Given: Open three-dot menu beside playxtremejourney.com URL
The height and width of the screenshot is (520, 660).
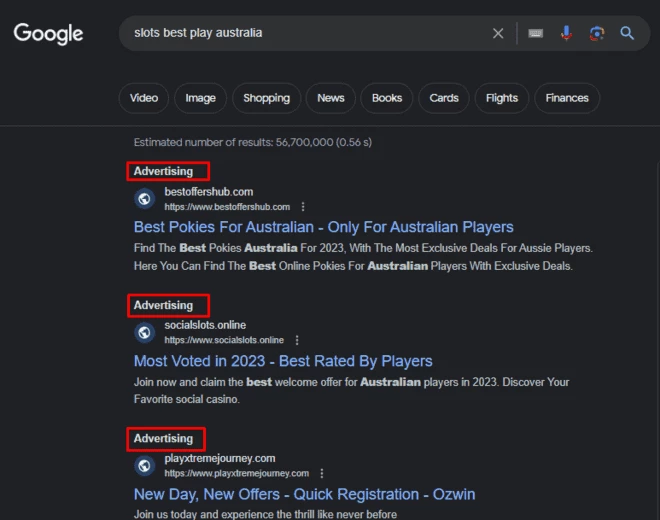Looking at the screenshot, I should (322, 473).
